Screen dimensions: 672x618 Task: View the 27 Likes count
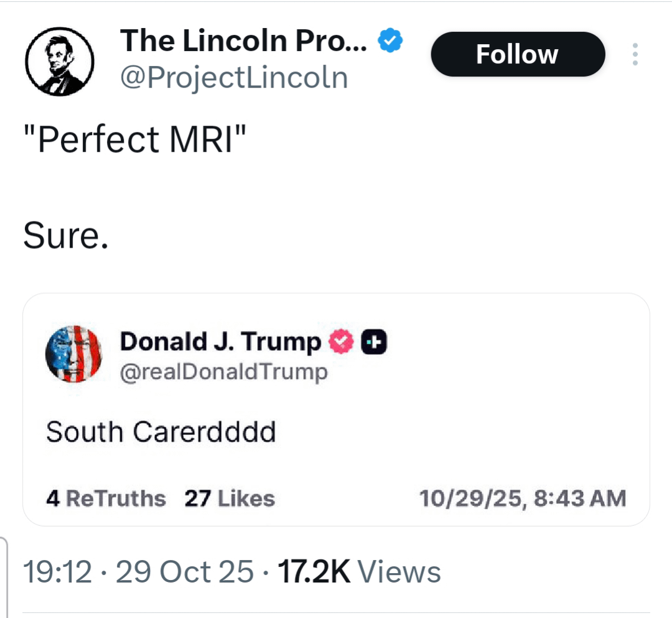coord(229,499)
